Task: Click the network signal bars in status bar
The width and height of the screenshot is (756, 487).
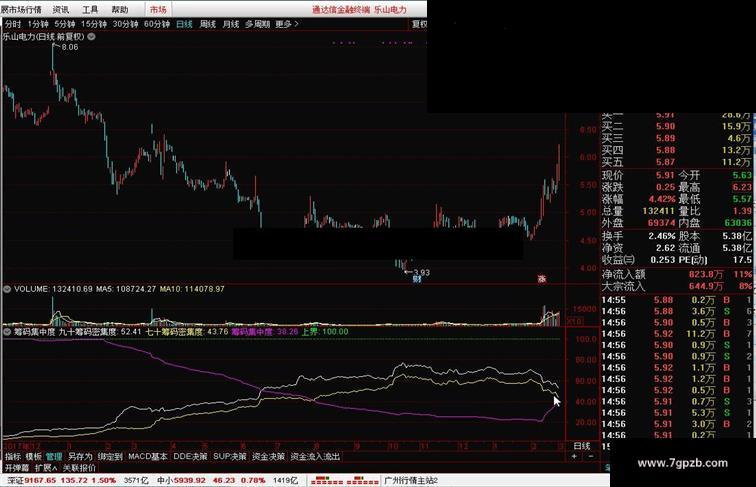Action: point(345,480)
